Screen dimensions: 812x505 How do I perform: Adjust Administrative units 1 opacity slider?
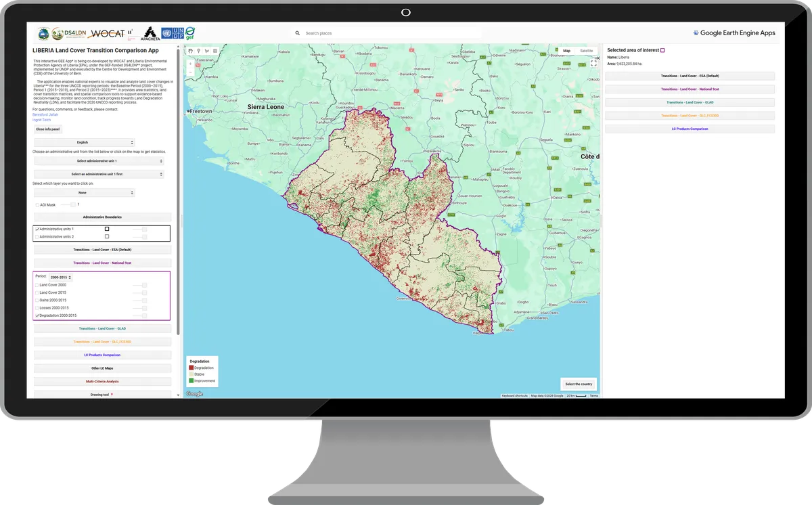tap(140, 229)
